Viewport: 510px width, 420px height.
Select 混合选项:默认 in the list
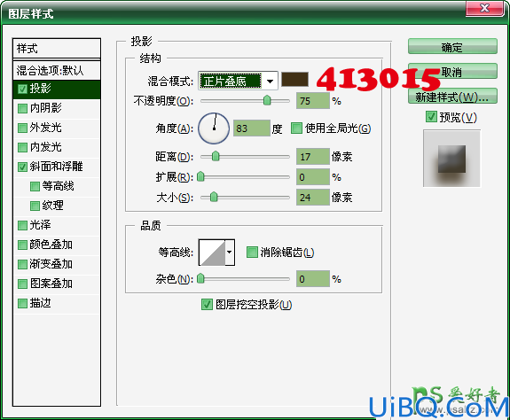pyautogui.click(x=57, y=70)
